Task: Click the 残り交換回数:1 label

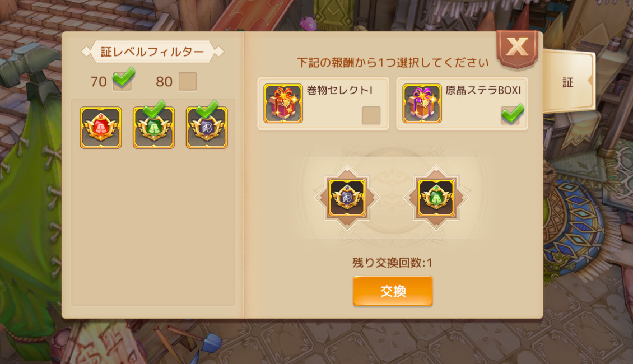Action: tap(392, 263)
